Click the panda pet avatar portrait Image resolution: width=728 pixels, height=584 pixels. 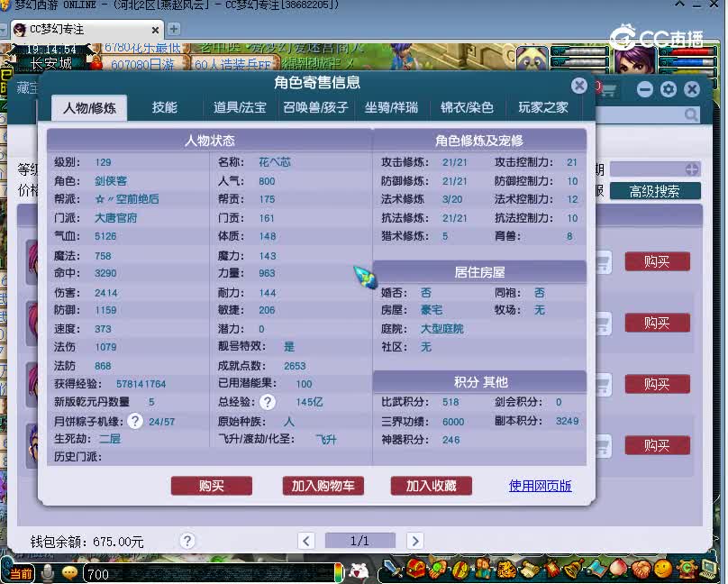coord(532,59)
